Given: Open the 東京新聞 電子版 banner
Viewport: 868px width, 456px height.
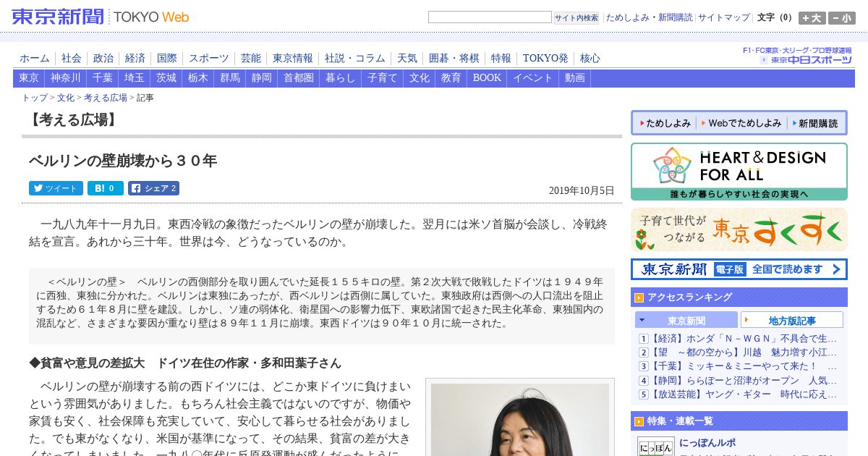Looking at the screenshot, I should pos(739,269).
